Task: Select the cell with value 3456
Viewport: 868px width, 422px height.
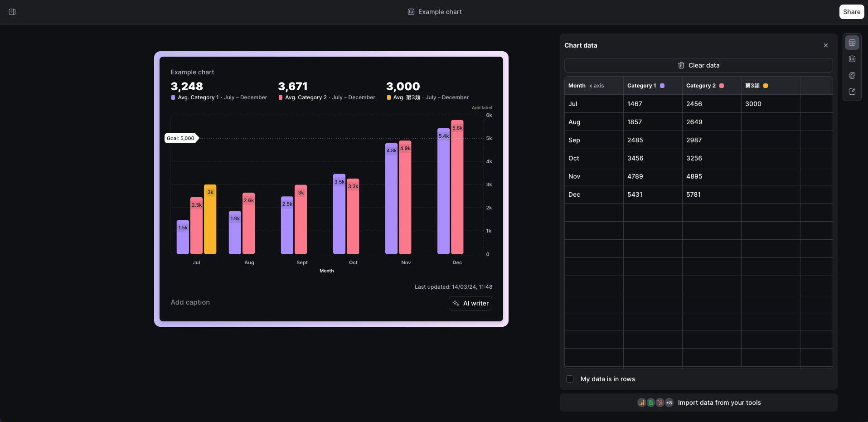Action: click(653, 158)
